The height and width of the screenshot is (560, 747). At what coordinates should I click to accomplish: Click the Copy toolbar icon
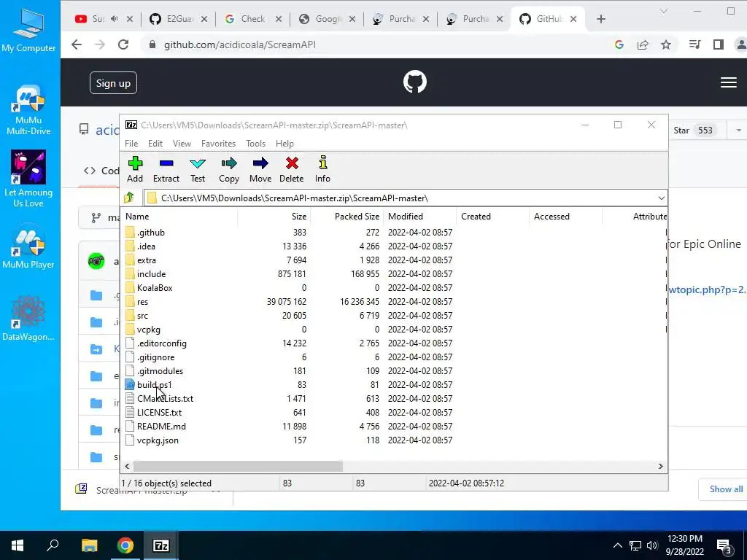click(228, 169)
